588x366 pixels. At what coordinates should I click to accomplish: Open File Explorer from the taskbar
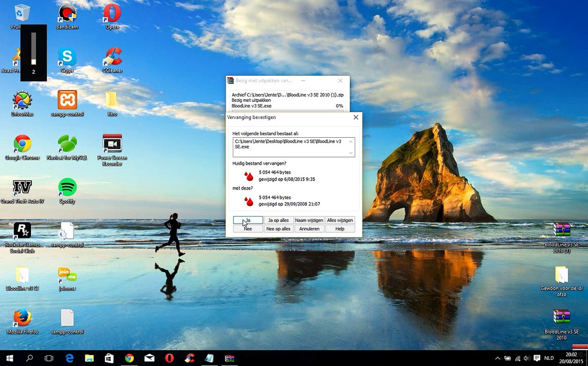point(89,358)
